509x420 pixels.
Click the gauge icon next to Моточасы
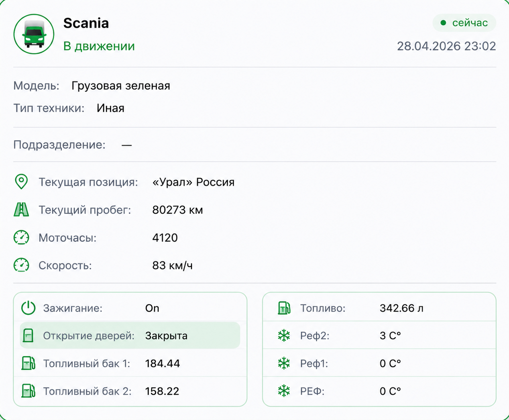pyautogui.click(x=21, y=238)
